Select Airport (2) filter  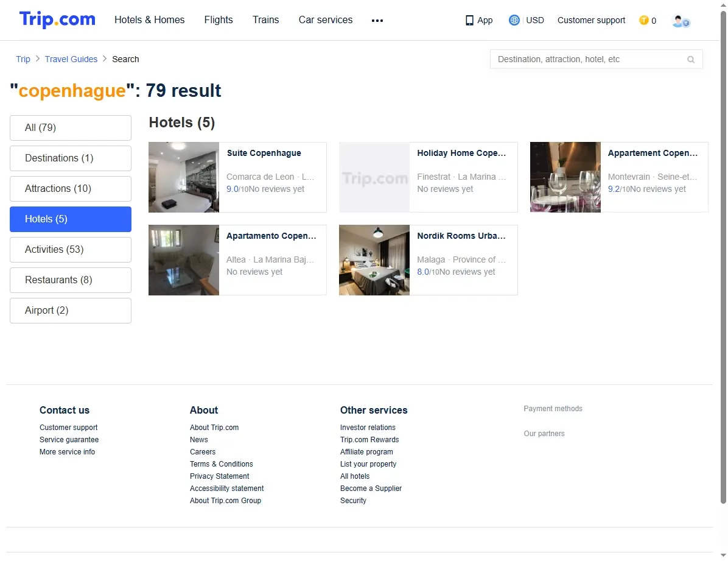point(71,311)
